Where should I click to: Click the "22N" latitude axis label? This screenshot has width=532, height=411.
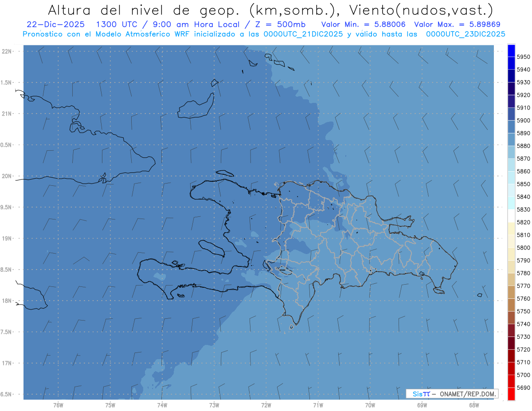7,51
